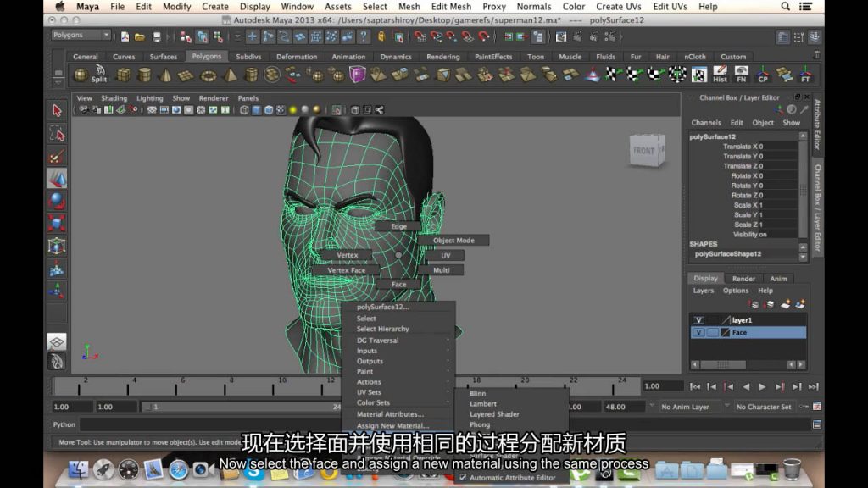Click frame 10 on the time slider
Image resolution: width=868 pixels, height=488 pixels.
[x=282, y=385]
